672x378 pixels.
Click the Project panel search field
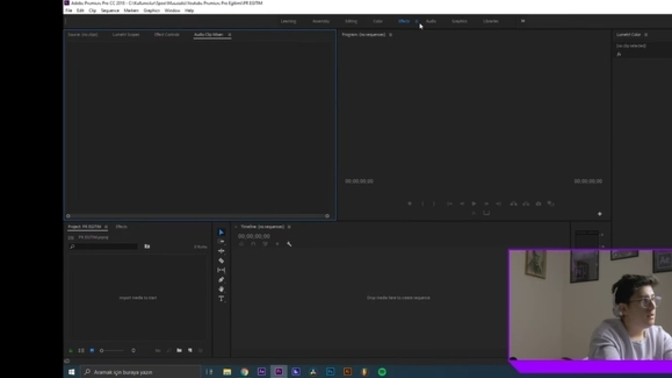coord(103,246)
